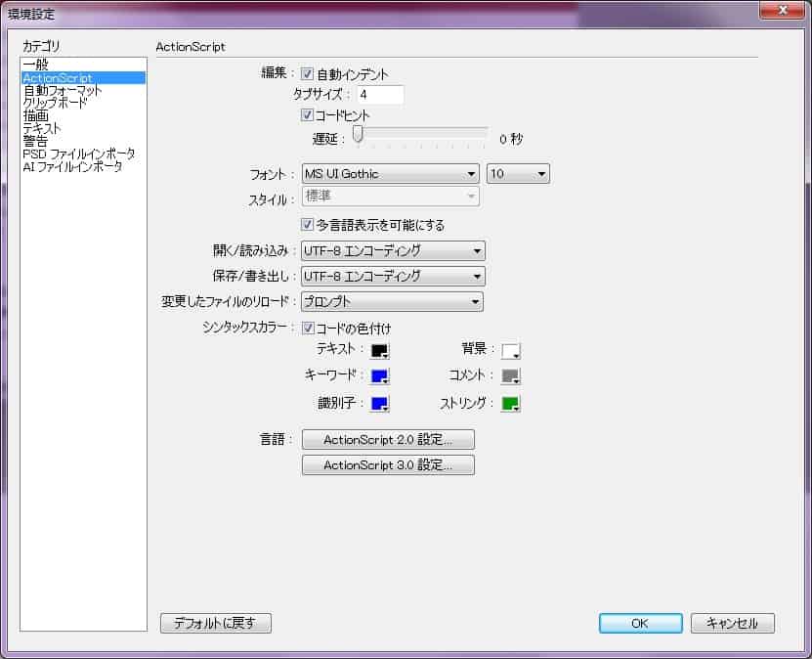This screenshot has width=812, height=659.
Task: Open the 開く/読み込み encoding dropdown
Action: point(393,250)
